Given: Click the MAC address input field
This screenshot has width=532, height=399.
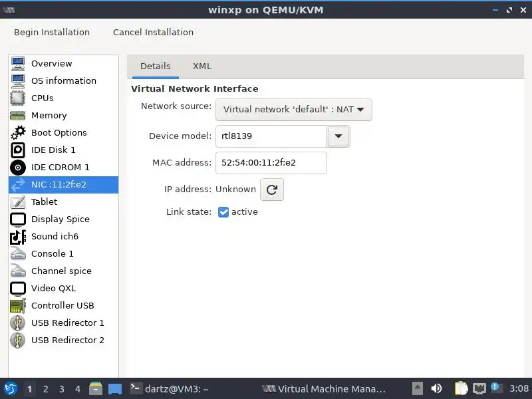Looking at the screenshot, I should tap(271, 163).
